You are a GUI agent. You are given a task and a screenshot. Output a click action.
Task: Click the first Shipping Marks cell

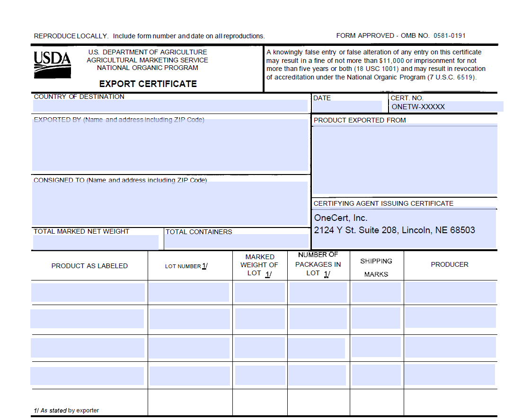tap(376, 292)
